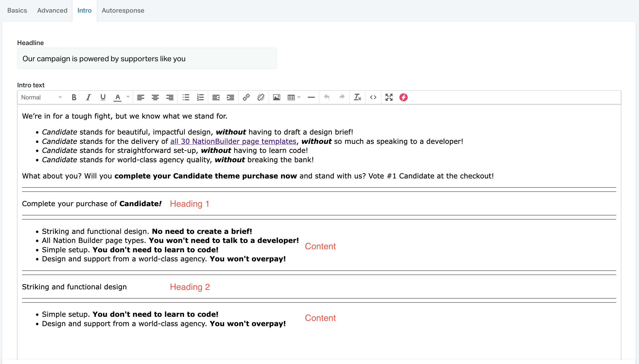The height and width of the screenshot is (364, 639).
Task: Open the insert link tool
Action: [x=246, y=97]
